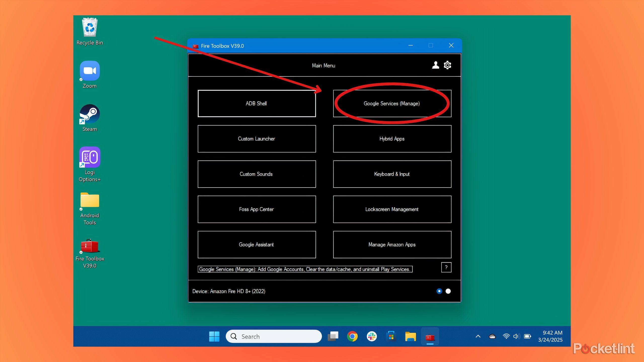
Task: Open Microsoft Store from the taskbar
Action: click(391, 336)
